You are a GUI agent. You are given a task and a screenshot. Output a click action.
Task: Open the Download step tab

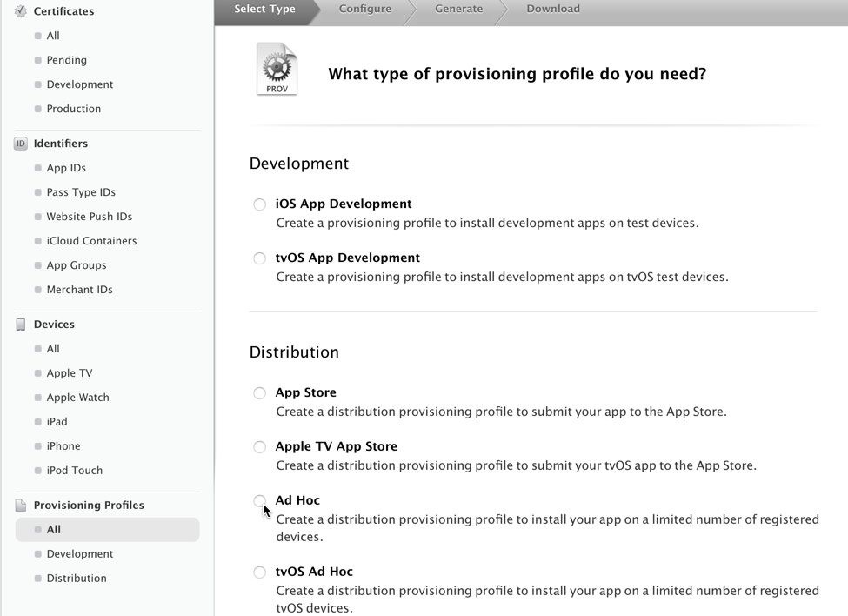(552, 8)
